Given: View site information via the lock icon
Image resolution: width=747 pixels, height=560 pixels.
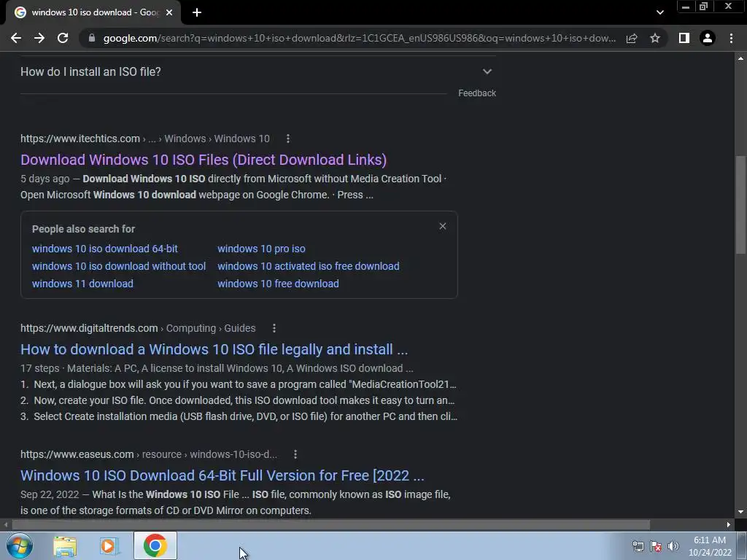Looking at the screenshot, I should [92, 38].
